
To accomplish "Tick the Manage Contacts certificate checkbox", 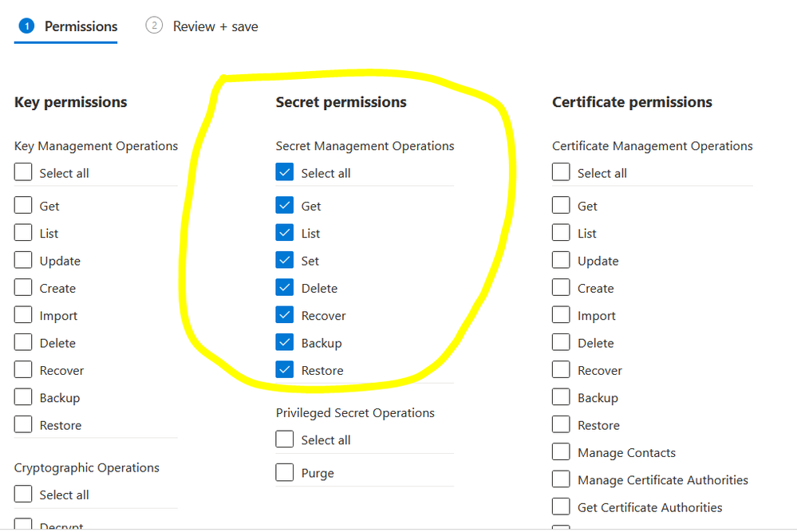I will [x=562, y=453].
